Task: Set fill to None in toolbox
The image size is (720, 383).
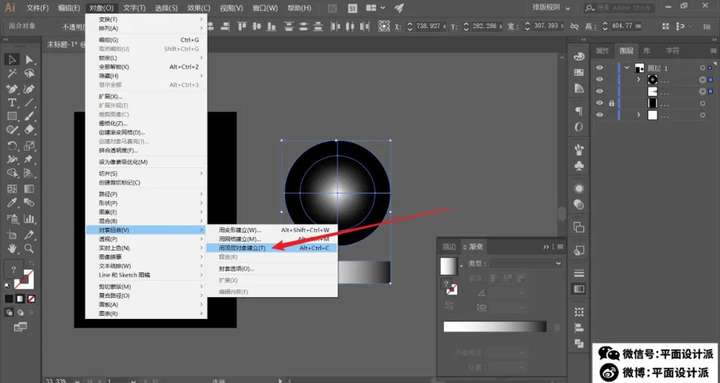Action: (31, 299)
